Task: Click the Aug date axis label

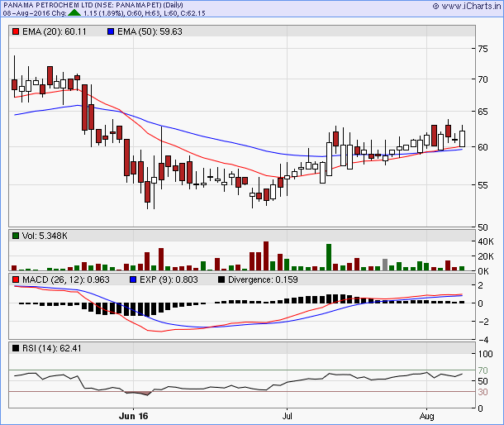Action: [426, 416]
